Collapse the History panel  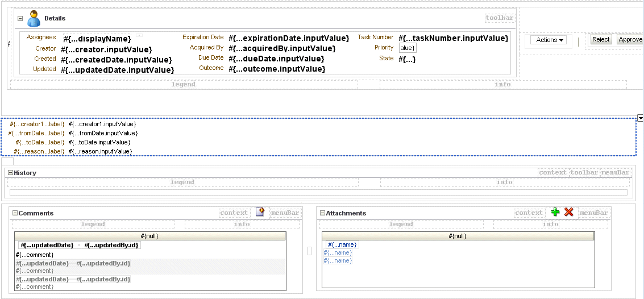click(x=11, y=173)
